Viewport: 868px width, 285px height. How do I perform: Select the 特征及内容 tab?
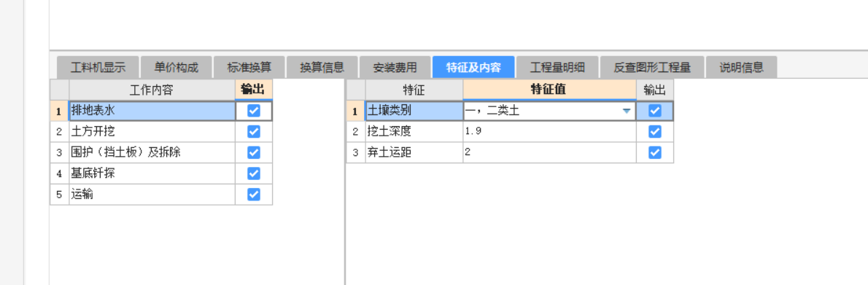pos(474,68)
